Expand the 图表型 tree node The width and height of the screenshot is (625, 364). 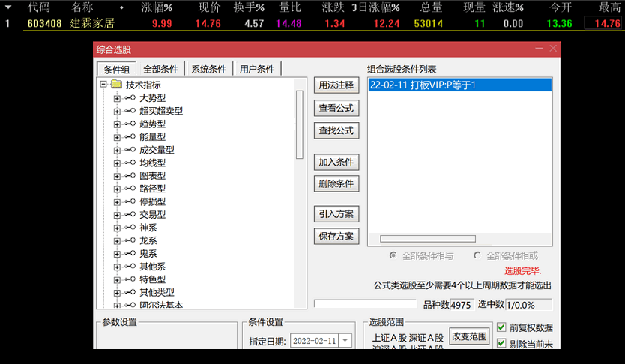(x=117, y=176)
